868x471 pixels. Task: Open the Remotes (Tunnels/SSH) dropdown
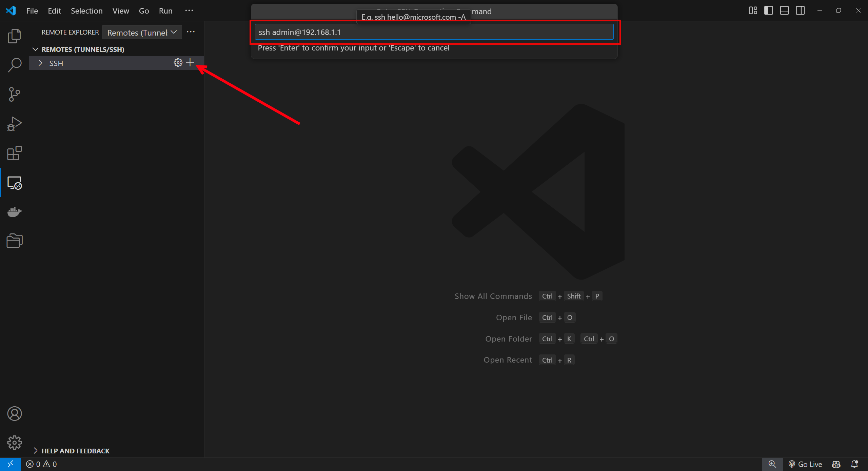pos(142,32)
